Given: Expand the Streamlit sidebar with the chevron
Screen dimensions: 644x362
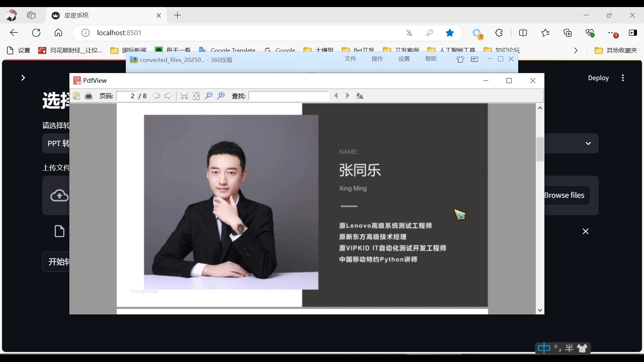Looking at the screenshot, I should [x=23, y=78].
